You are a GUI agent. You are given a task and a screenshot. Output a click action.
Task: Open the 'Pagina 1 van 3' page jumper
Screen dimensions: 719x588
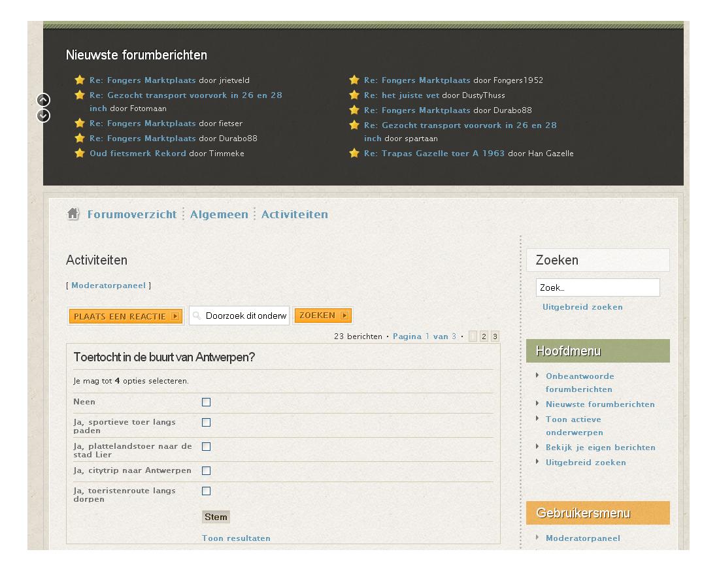pyautogui.click(x=424, y=336)
